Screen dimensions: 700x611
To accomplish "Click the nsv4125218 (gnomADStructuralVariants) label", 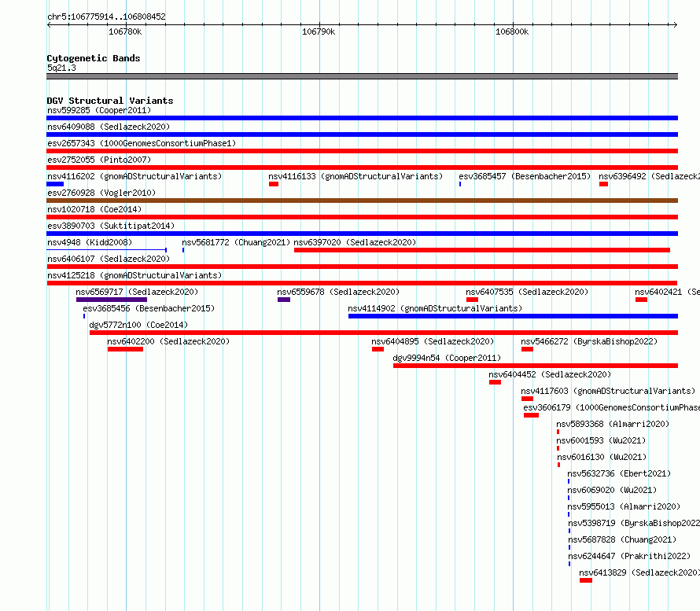I will pos(134,275).
